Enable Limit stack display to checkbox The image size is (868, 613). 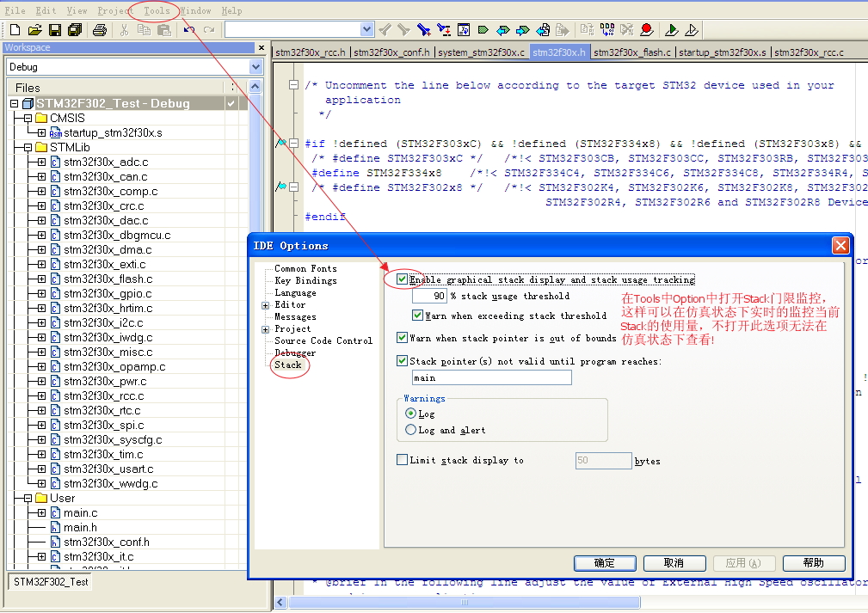(403, 460)
